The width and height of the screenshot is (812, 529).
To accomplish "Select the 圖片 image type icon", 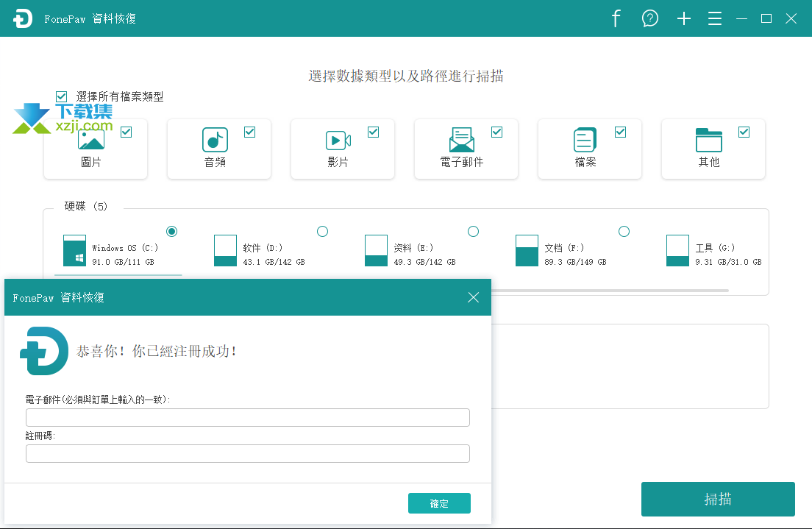I will (x=91, y=139).
